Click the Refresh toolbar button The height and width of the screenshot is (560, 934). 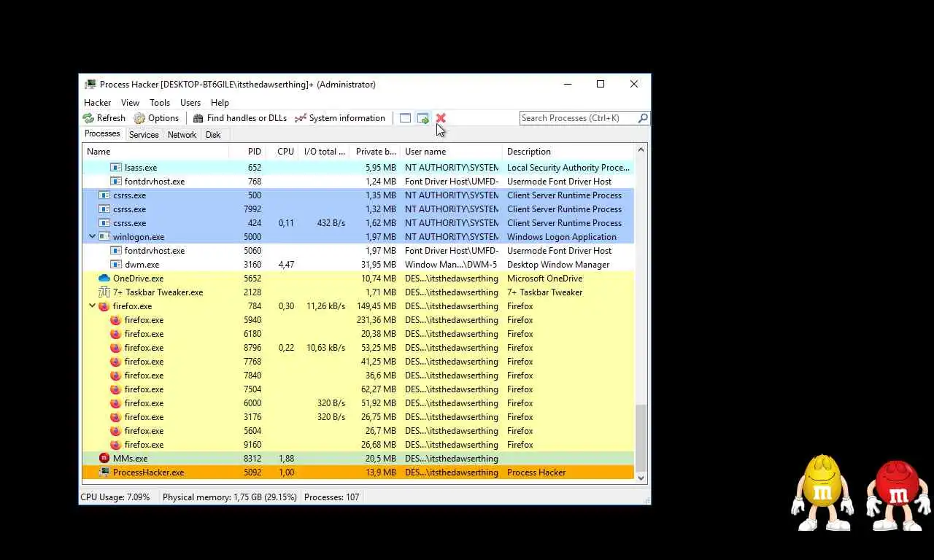click(x=104, y=118)
